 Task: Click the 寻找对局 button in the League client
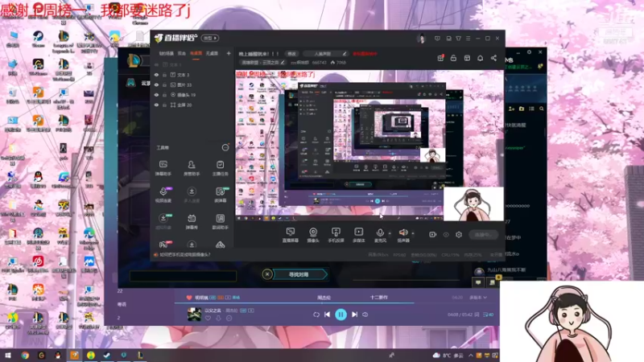pyautogui.click(x=299, y=274)
